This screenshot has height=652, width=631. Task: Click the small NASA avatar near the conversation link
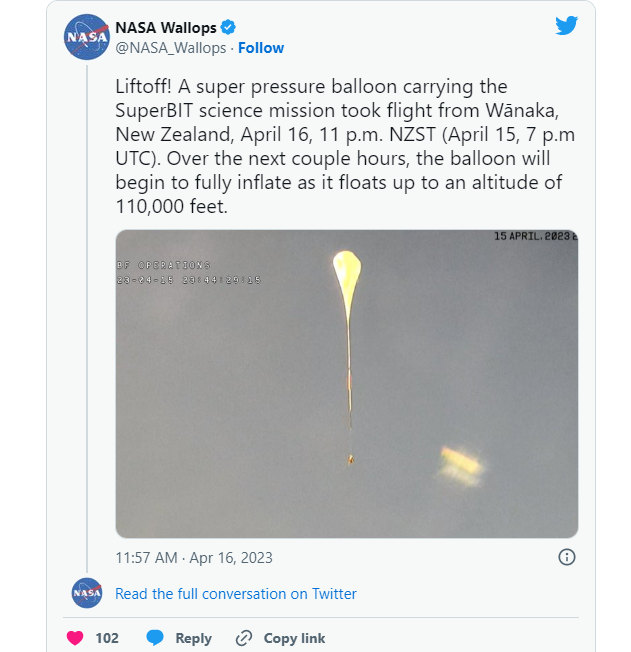tap(87, 593)
